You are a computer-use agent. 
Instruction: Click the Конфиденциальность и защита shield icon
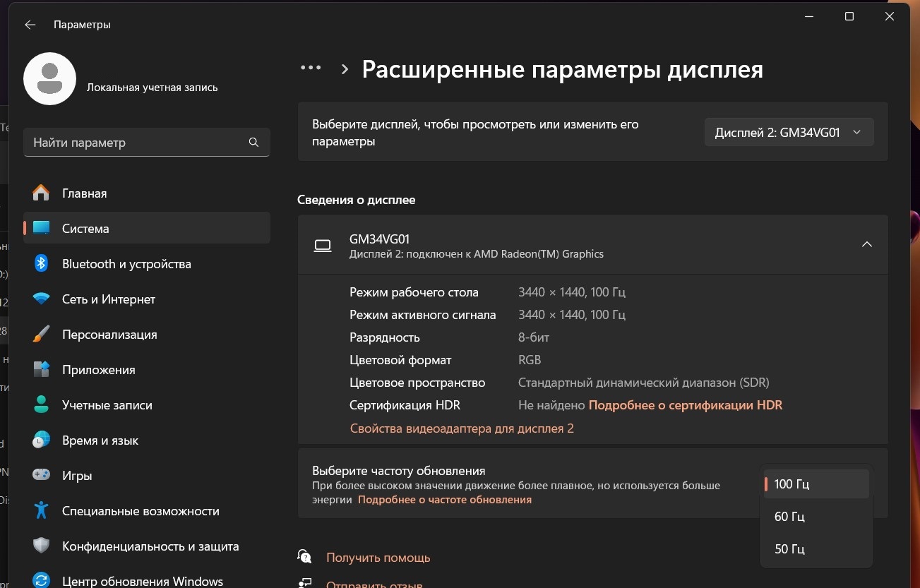pyautogui.click(x=41, y=546)
